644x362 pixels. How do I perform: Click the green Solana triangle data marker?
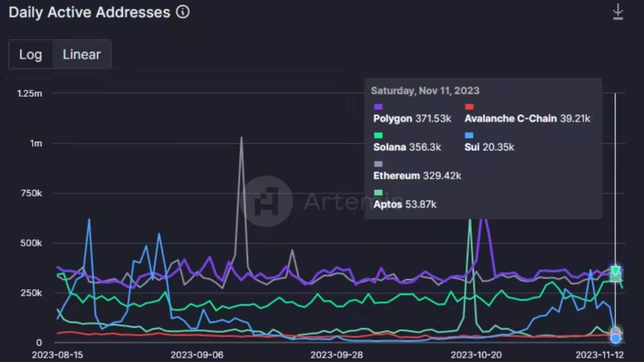(616, 271)
